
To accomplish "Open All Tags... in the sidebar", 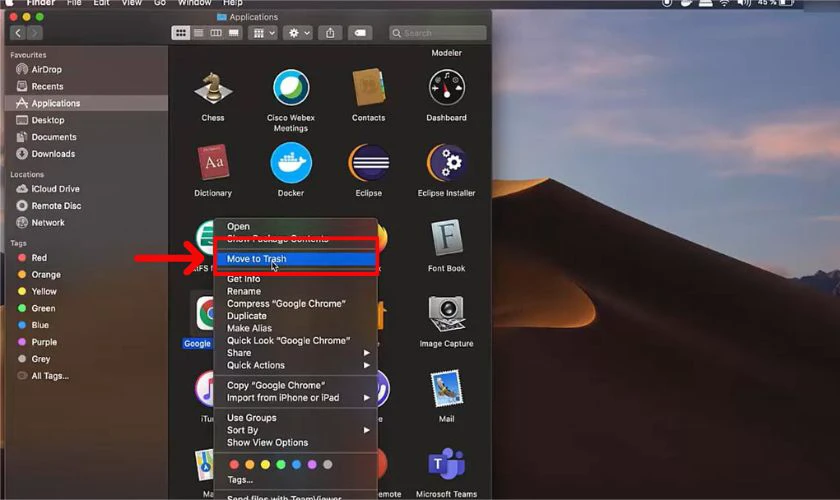I will pyautogui.click(x=86, y=376).
